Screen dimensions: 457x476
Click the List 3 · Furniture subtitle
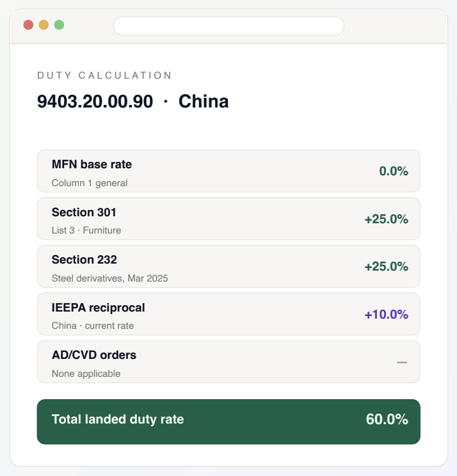click(x=86, y=230)
